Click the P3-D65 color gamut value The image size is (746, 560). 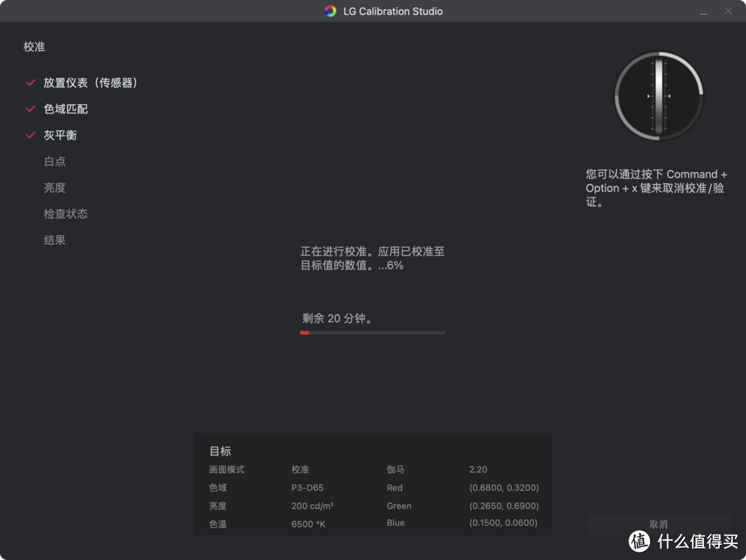(307, 487)
